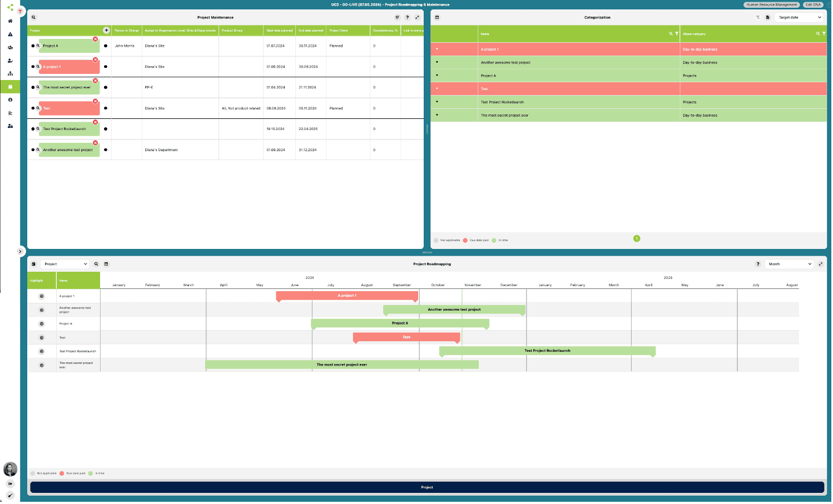The image size is (833, 504).
Task: Filter the Name column in Categorization
Action: pos(677,34)
